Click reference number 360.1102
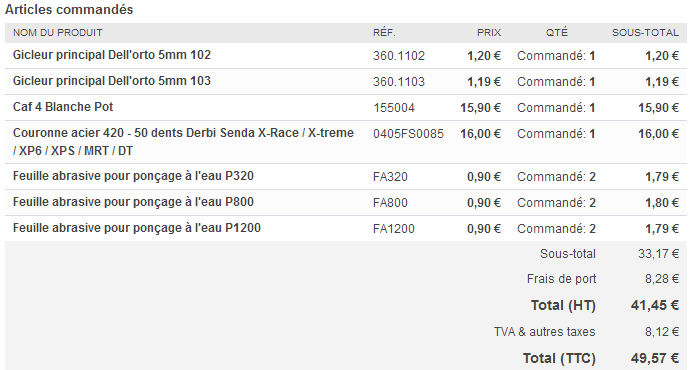 399,56
